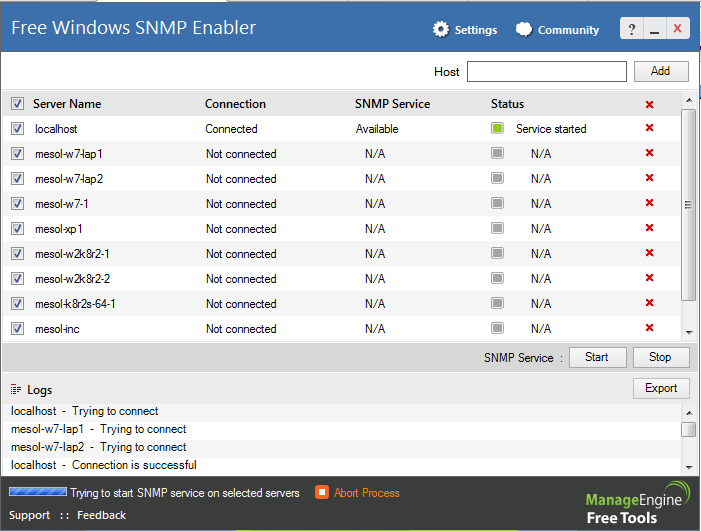Uncheck the mesol-w7-lap2 checkbox
The height and width of the screenshot is (531, 701).
pyautogui.click(x=17, y=179)
